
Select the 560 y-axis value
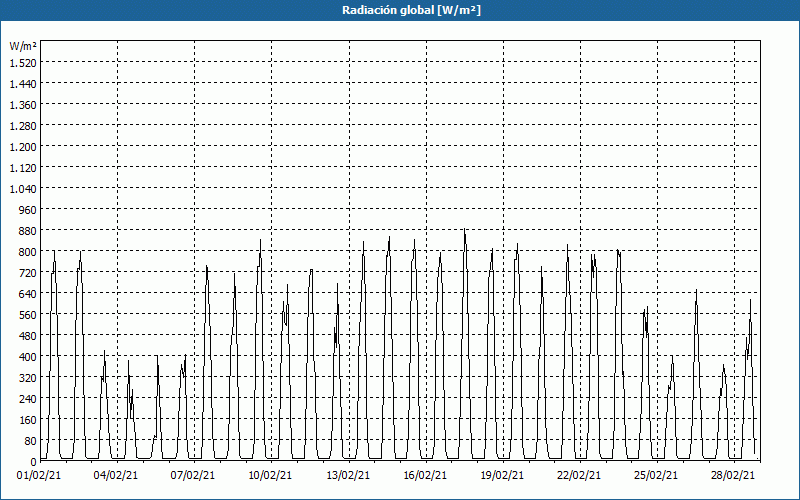pos(28,315)
